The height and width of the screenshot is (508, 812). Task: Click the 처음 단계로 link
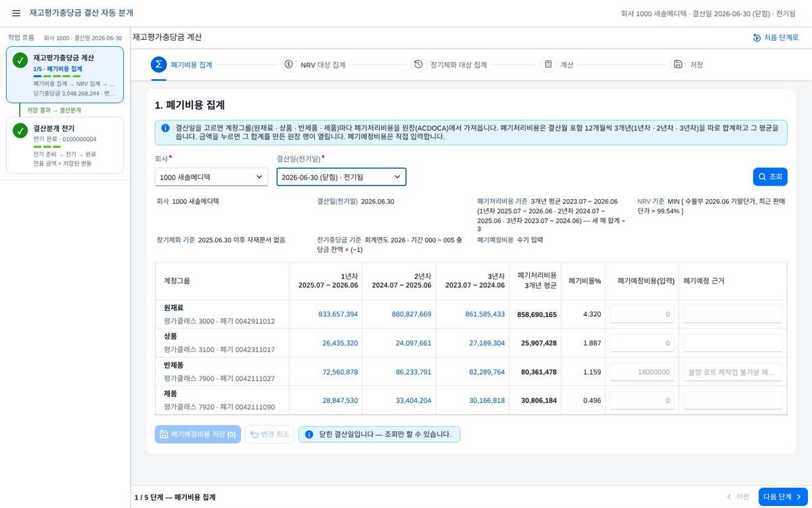tap(775, 38)
